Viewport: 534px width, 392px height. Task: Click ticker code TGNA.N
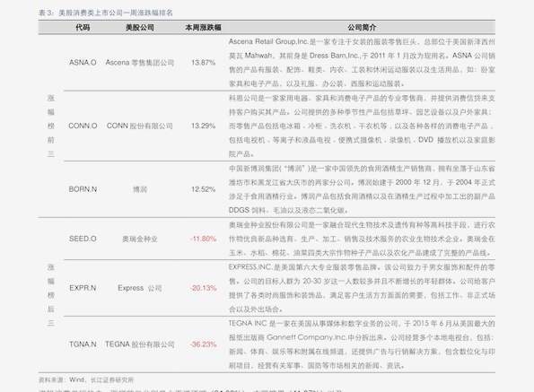(83, 344)
